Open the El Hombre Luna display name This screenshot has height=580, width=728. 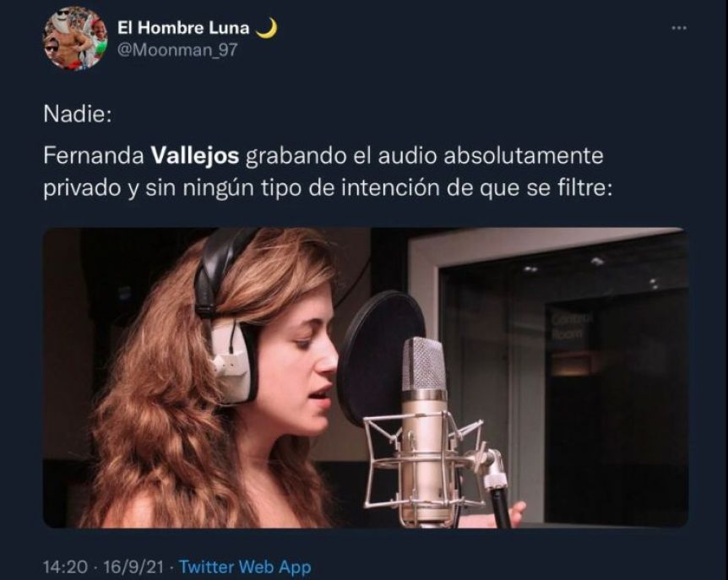(183, 28)
